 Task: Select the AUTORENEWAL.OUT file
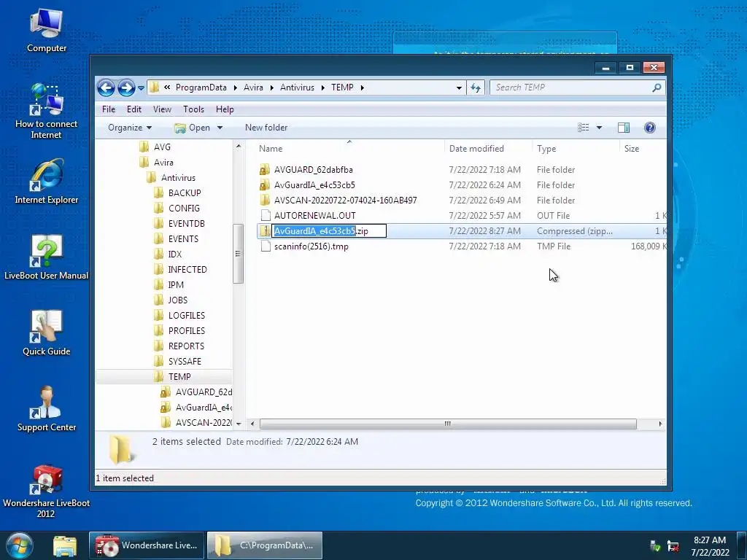point(315,216)
